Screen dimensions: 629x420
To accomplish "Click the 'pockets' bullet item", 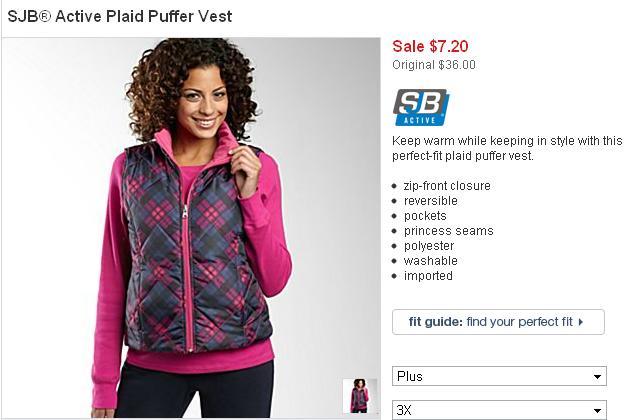I will click(425, 216).
